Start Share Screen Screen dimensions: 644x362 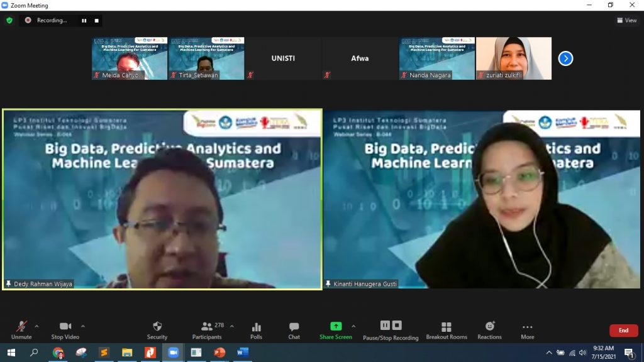pos(336,331)
